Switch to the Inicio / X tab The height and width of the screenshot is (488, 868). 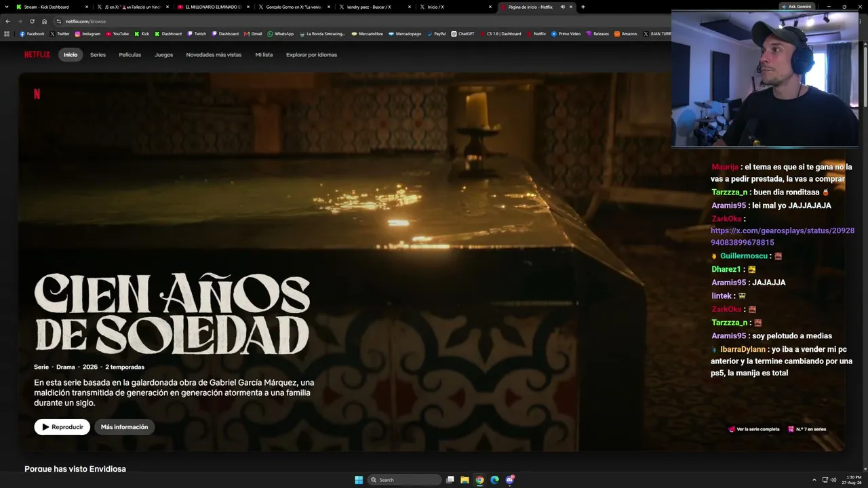tap(454, 7)
